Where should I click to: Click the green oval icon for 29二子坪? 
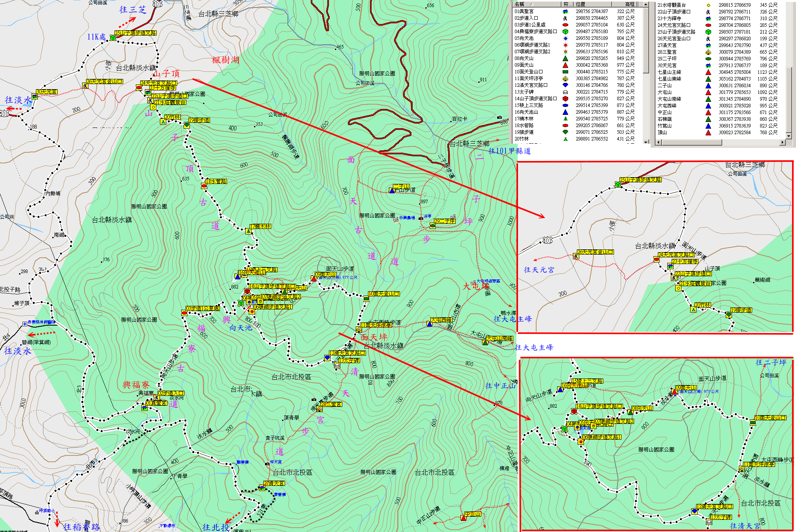tap(708, 59)
